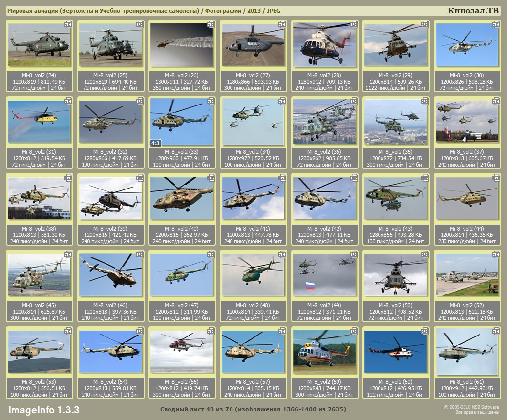
Task: Click the ImageInfo 1.3.3 label
Action: click(43, 409)
